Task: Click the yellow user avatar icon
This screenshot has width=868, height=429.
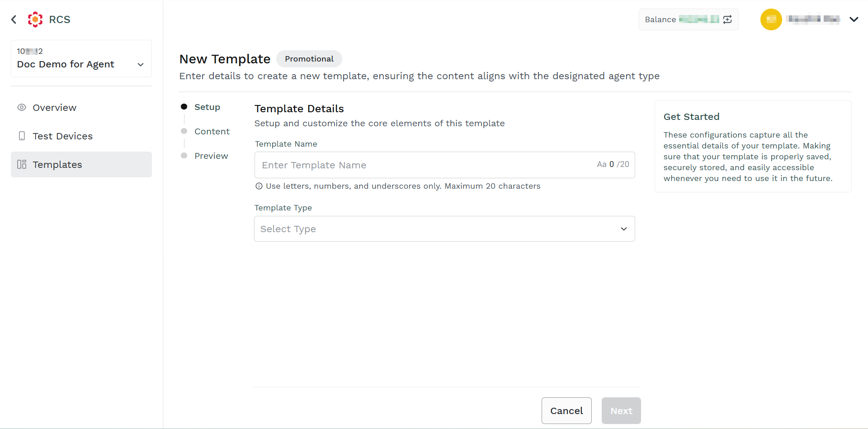Action: [771, 19]
